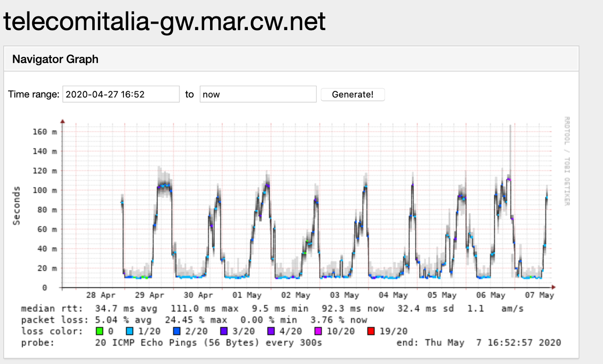Viewport: 603px width, 364px height.
Task: Click the Generate! button
Action: click(353, 94)
